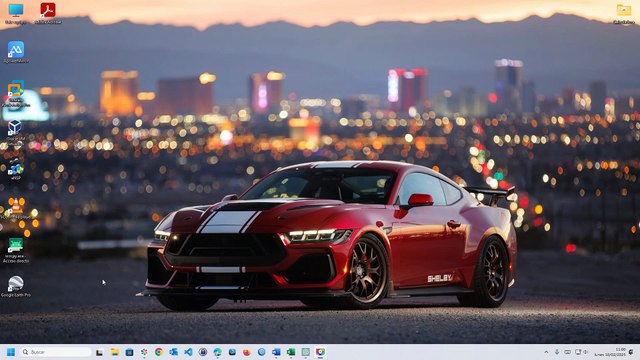The image size is (640, 360).
Task: Open the dark blue square taskbar app
Action: (129, 352)
